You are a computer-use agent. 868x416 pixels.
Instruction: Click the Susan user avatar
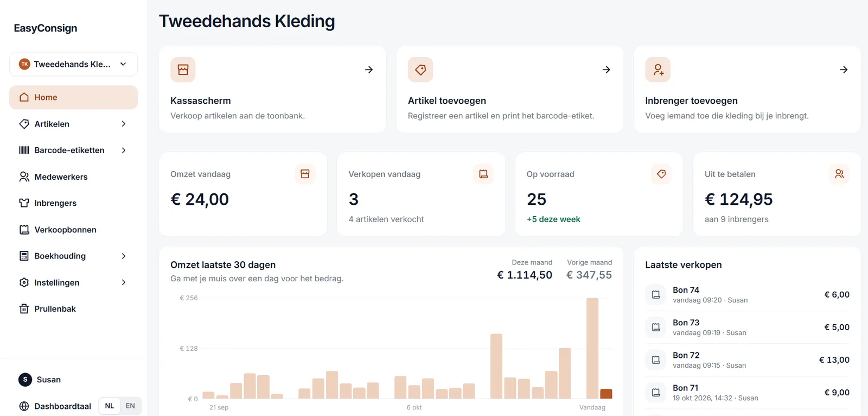(x=25, y=380)
